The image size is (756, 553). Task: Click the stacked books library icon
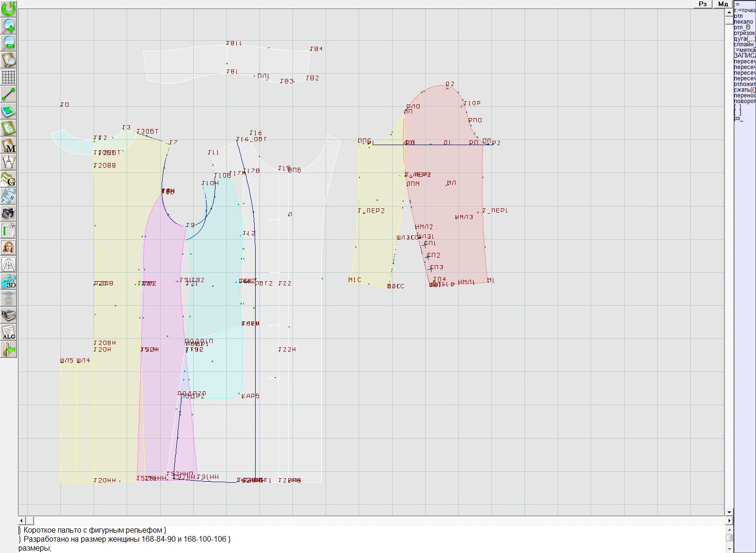click(x=9, y=315)
